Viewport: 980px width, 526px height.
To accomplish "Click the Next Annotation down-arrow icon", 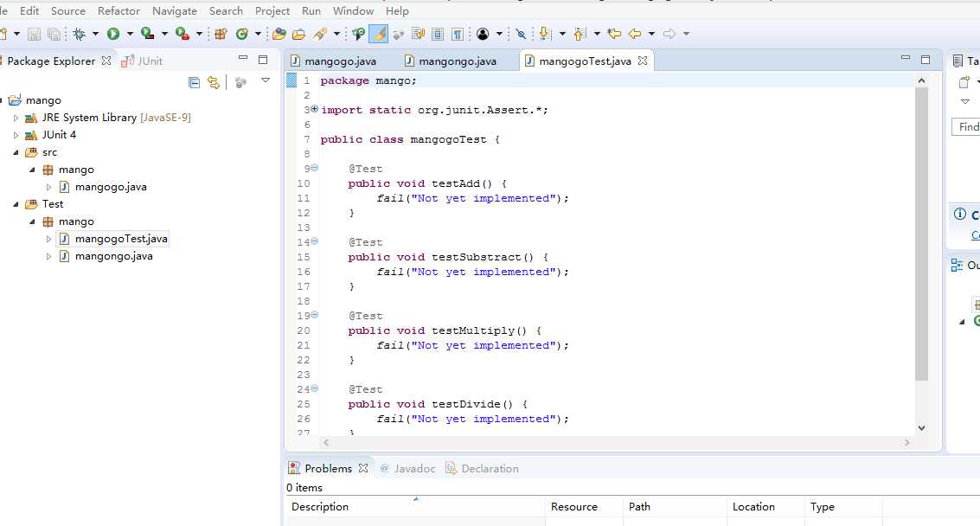I will coord(545,34).
